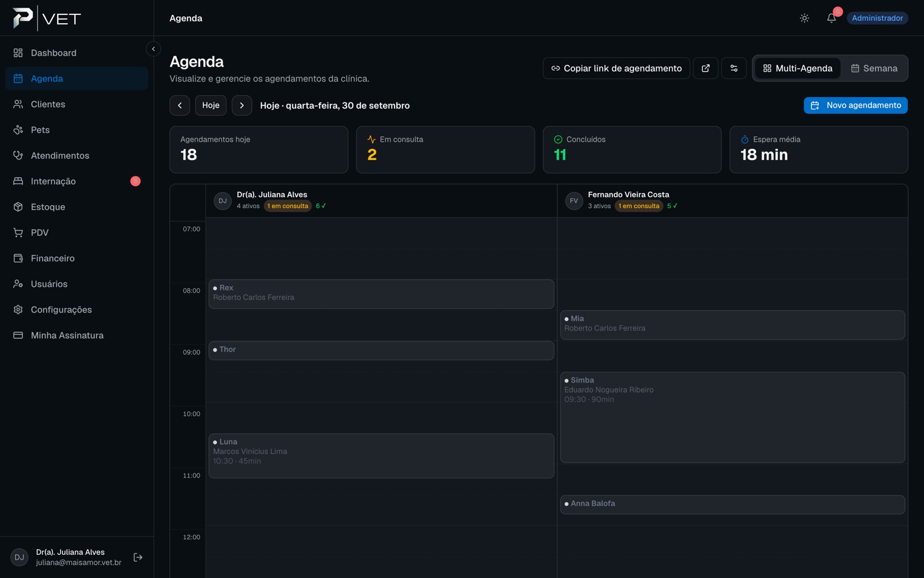Screen dimensions: 924x578
Task: Open Anna Balofa appointment
Action: click(x=732, y=505)
